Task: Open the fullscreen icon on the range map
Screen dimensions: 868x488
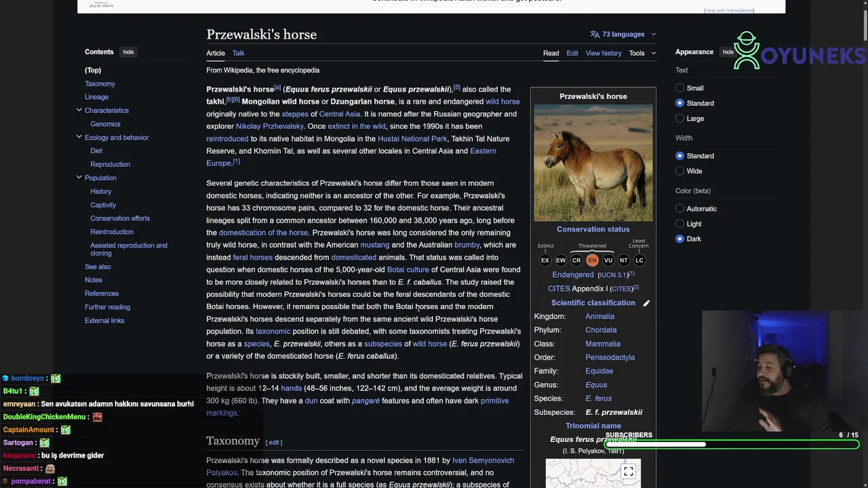Action: [x=629, y=471]
